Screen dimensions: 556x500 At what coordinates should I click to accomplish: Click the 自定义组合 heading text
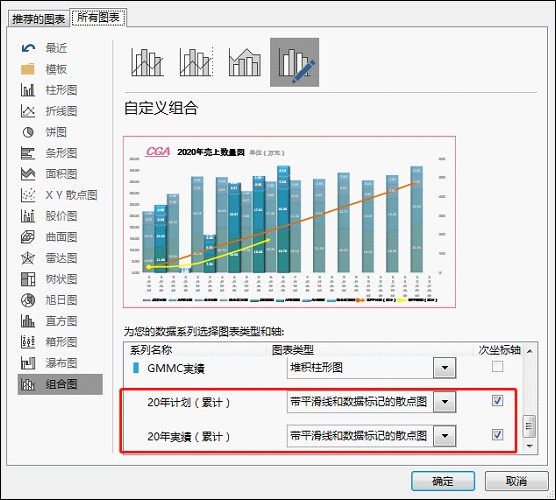pyautogui.click(x=161, y=108)
